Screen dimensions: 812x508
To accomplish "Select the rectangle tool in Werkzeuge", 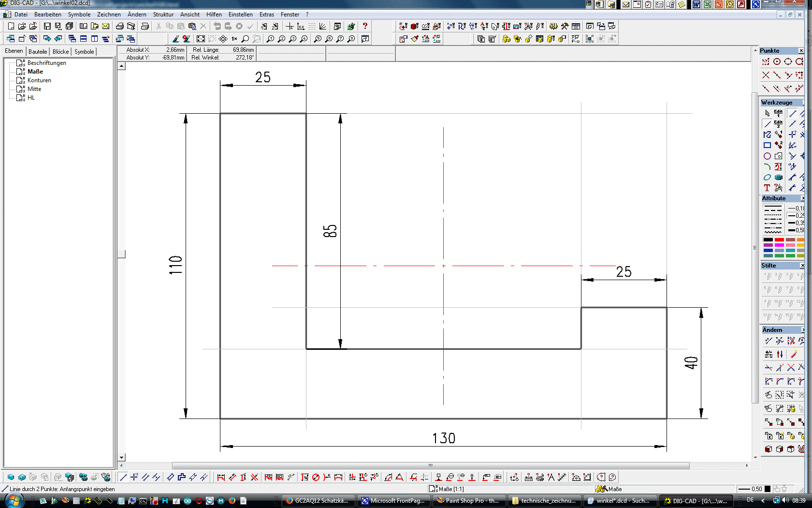I will coord(767,145).
